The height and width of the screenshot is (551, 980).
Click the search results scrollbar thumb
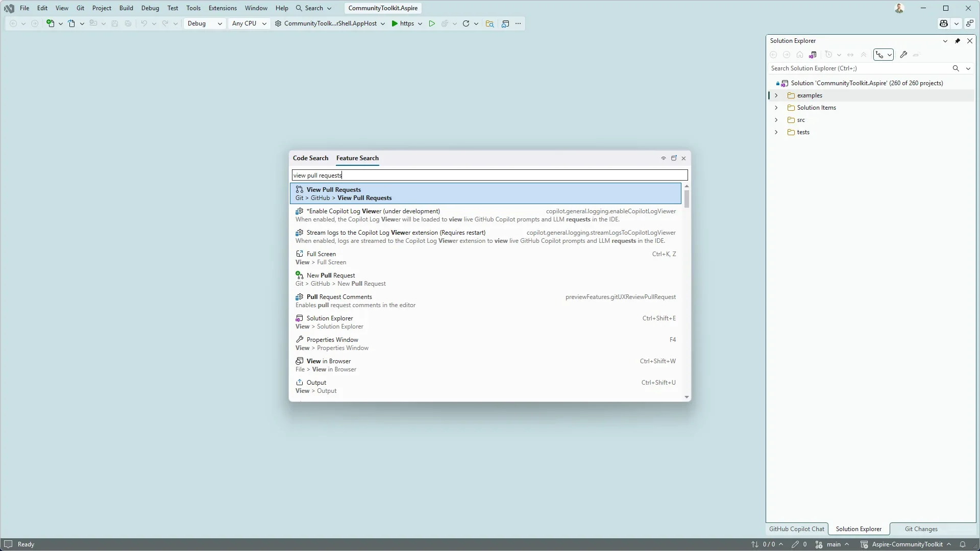pos(687,198)
